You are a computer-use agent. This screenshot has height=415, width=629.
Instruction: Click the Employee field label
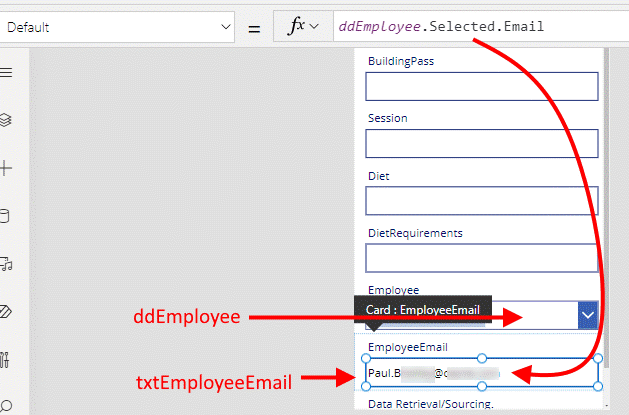(394, 290)
